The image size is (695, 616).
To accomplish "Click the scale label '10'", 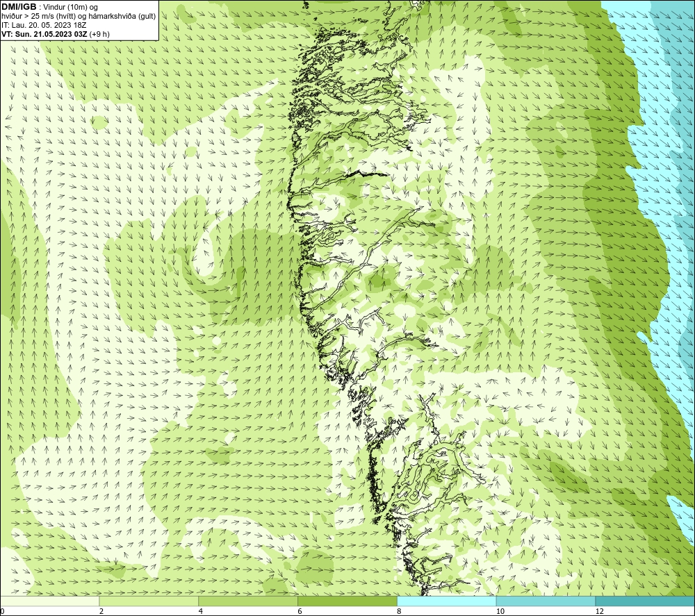I will point(500,611).
